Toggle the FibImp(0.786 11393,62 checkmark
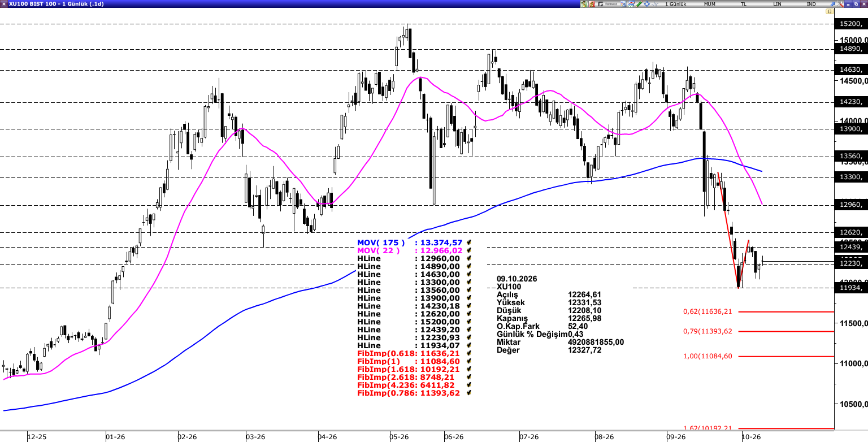The image size is (868, 442). [468, 393]
